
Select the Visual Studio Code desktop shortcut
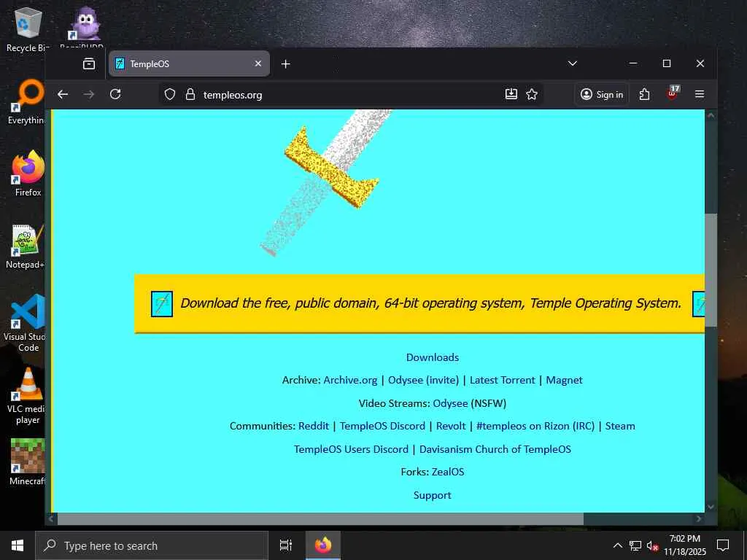coord(24,323)
